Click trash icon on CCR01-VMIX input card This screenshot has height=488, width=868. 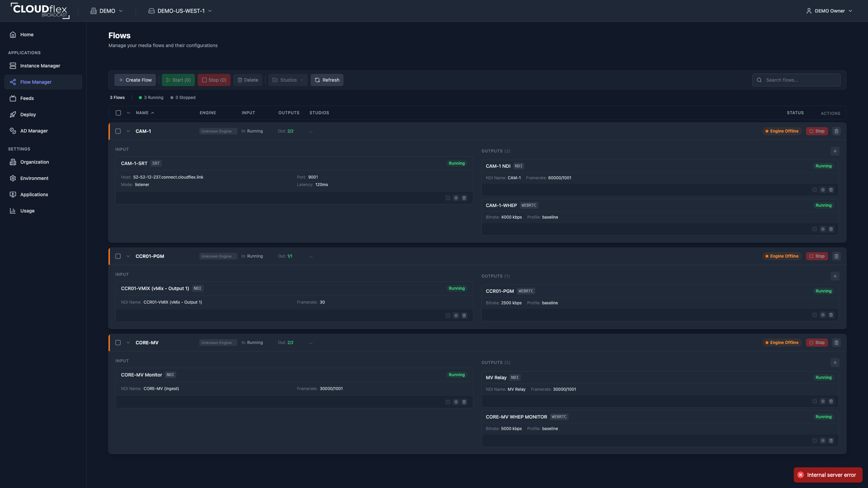[464, 316]
